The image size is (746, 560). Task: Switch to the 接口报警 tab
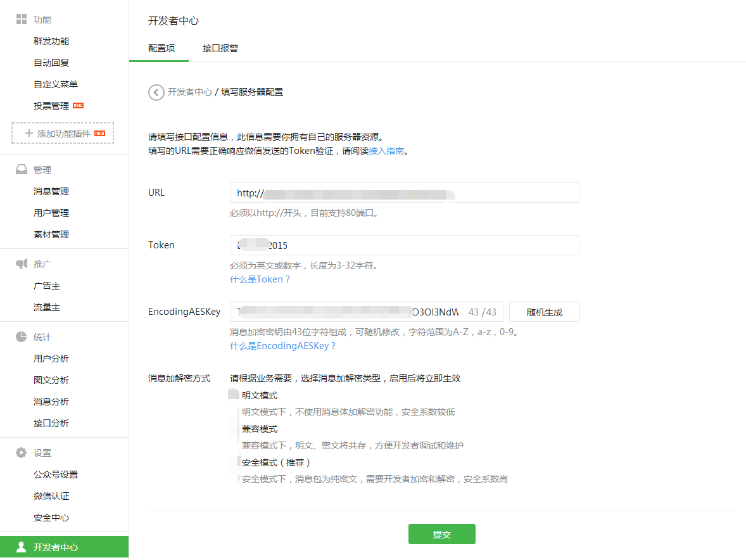point(220,48)
